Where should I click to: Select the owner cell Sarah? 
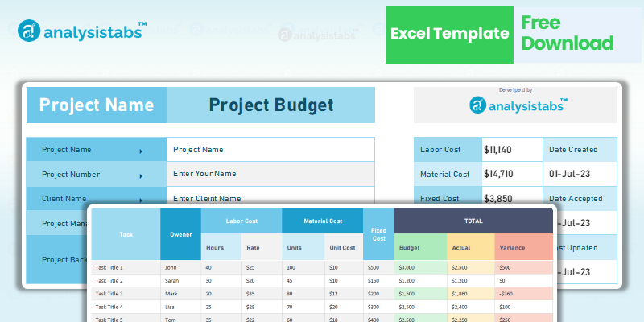[180, 280]
